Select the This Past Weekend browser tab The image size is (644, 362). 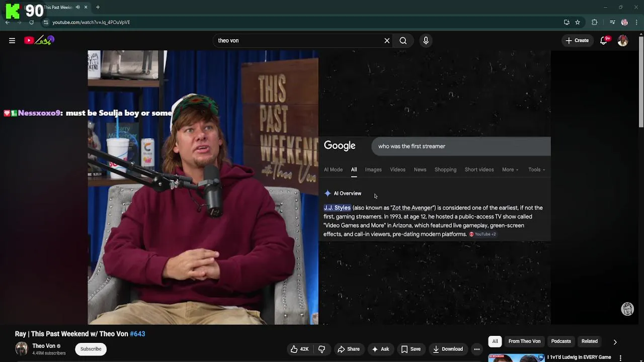[58, 7]
